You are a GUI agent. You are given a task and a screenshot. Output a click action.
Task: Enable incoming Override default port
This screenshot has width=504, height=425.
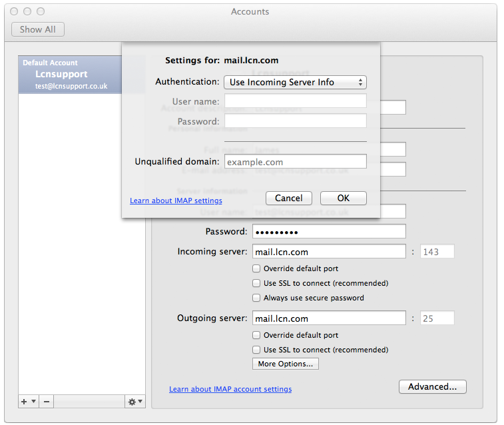click(256, 268)
